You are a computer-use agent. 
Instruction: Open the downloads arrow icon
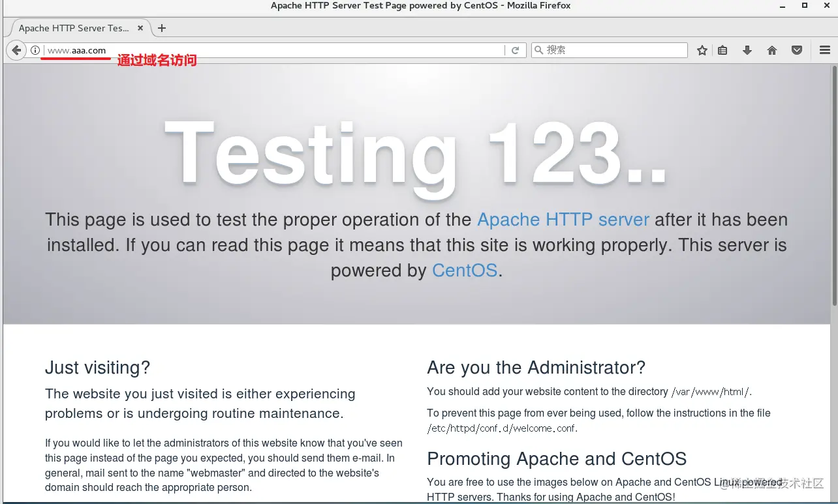click(747, 50)
